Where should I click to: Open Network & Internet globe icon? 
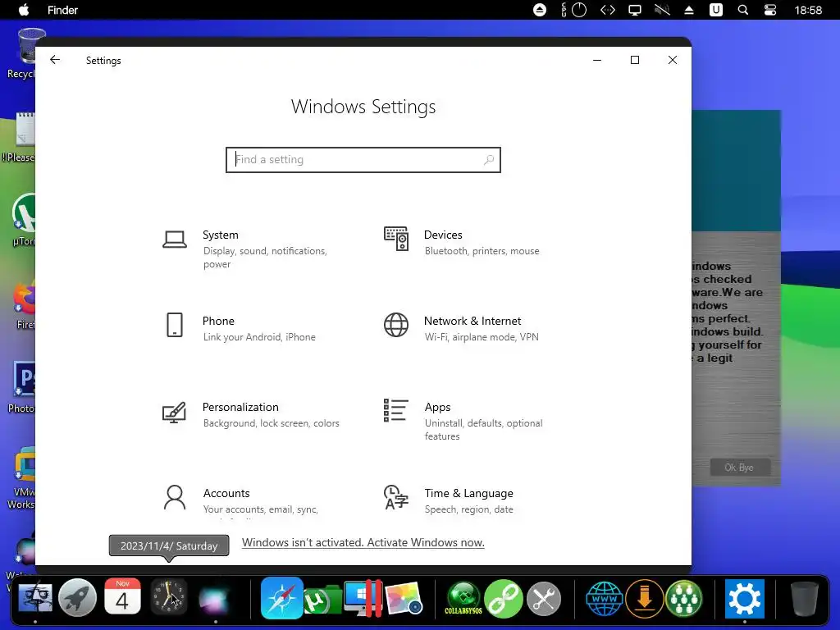(396, 325)
